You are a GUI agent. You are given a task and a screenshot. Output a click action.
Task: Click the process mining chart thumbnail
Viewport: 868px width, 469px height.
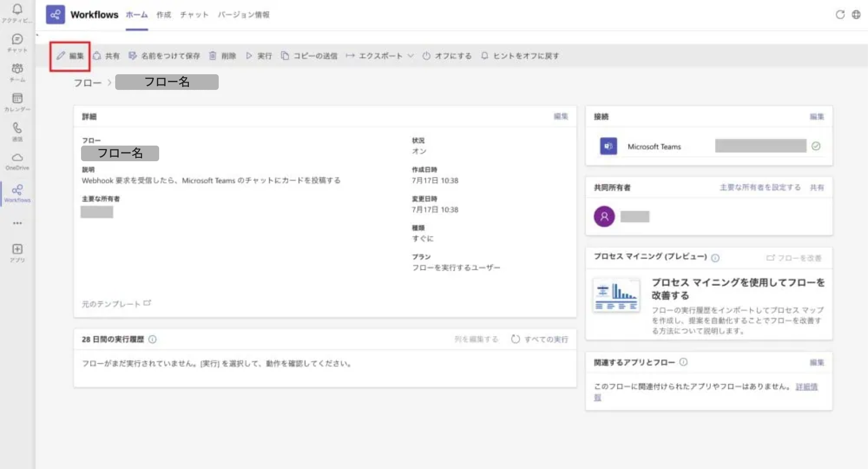click(x=616, y=295)
